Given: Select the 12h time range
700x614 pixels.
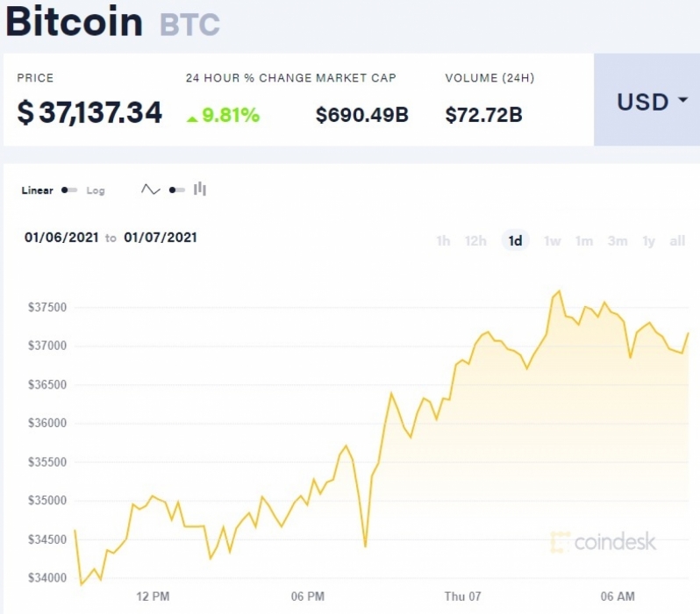Looking at the screenshot, I should [475, 241].
